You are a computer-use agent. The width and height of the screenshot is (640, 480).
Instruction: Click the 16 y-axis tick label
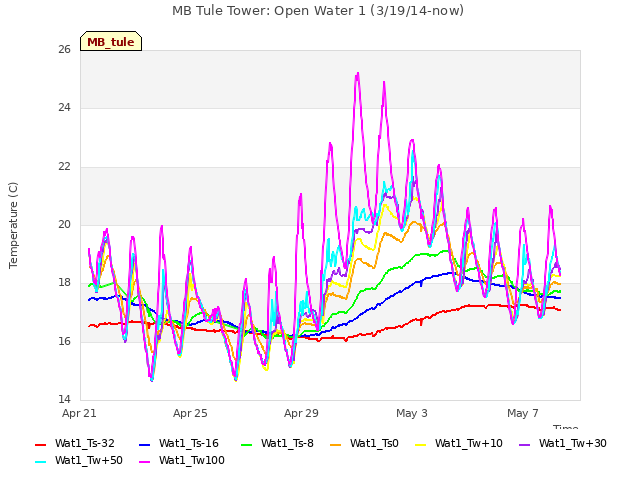(64, 341)
